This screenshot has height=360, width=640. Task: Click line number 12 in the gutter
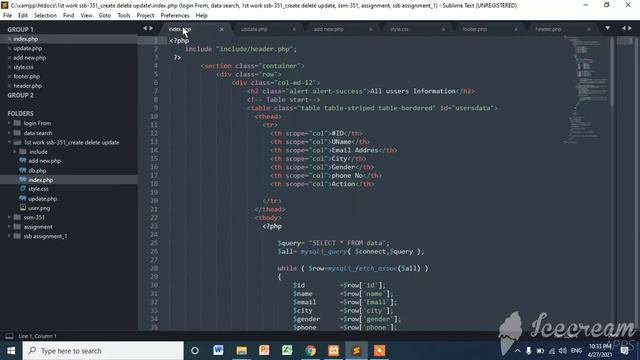click(x=154, y=133)
